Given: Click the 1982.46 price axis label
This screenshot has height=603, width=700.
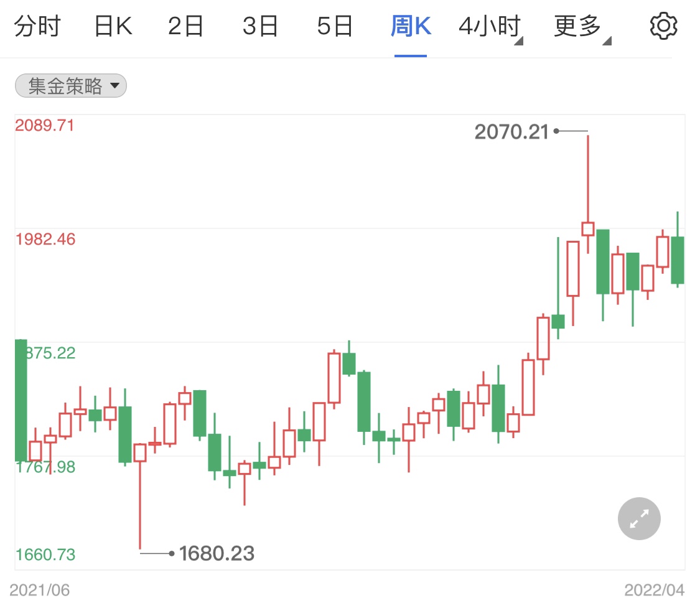Looking at the screenshot, I should coord(45,239).
